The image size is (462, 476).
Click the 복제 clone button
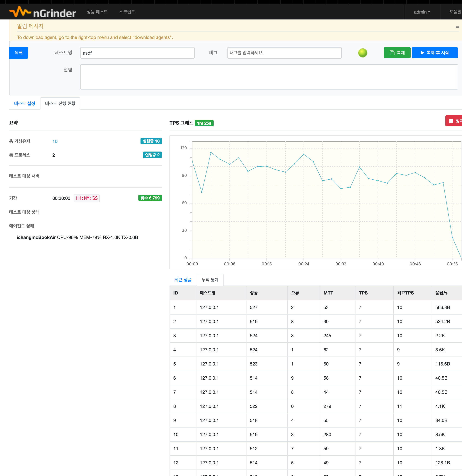tap(397, 53)
